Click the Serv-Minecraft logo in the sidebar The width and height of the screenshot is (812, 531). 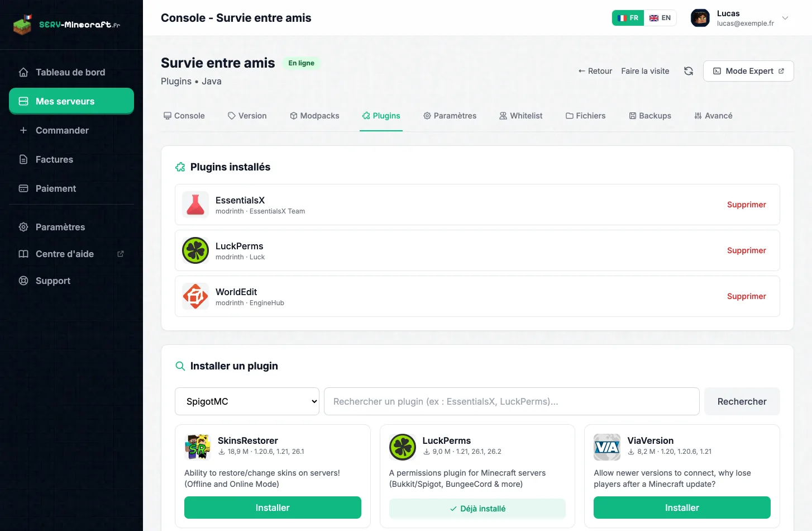tap(67, 25)
